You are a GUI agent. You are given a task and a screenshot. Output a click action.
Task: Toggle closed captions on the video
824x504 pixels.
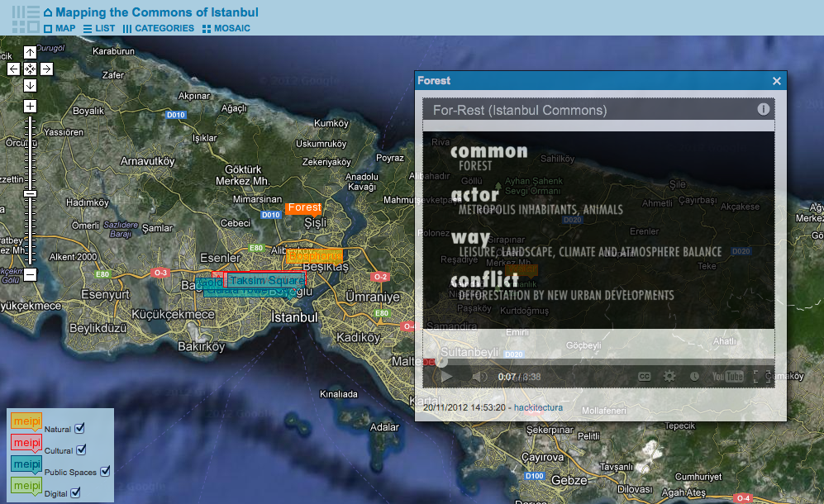point(645,376)
